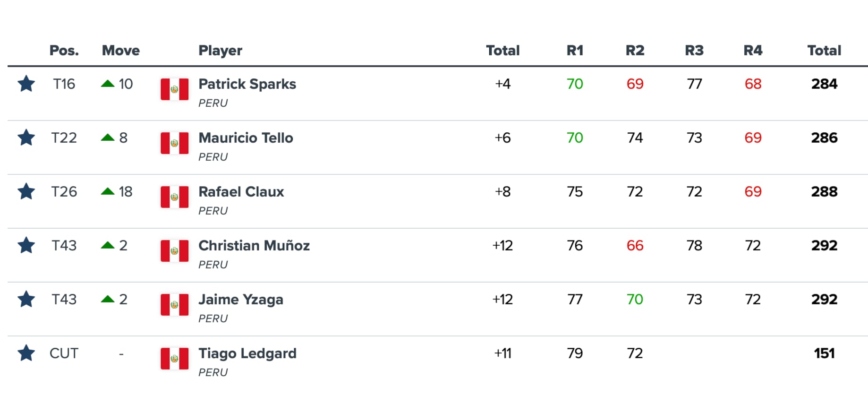Select Tiago Ledgard's 151 total score
The image size is (868, 413).
pos(824,353)
